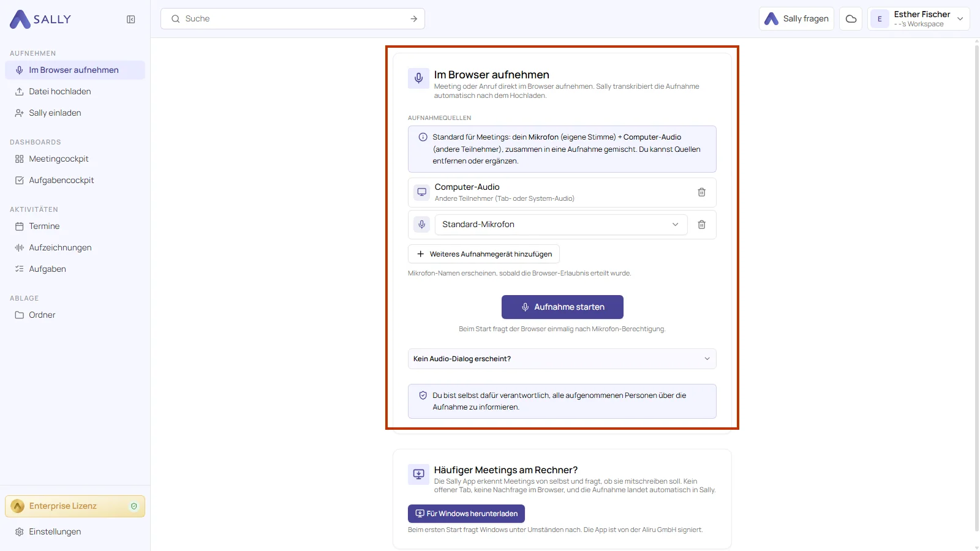The height and width of the screenshot is (551, 980).
Task: Open Sally einladen
Action: tap(75, 113)
